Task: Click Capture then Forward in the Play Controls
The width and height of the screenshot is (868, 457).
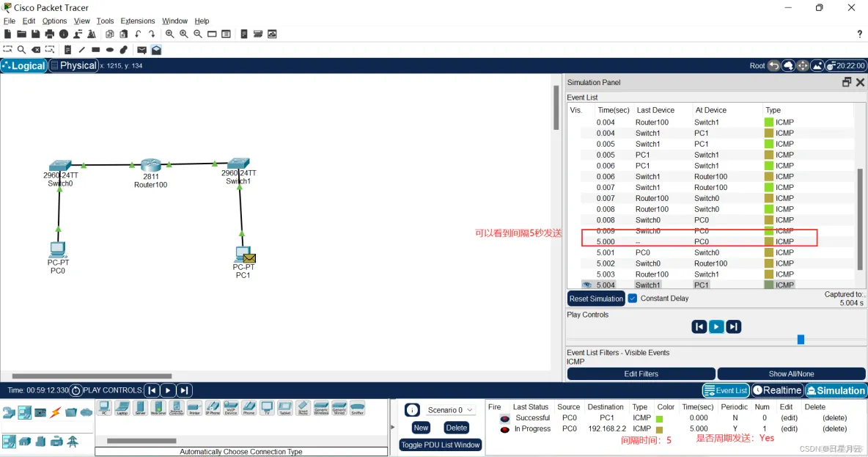Action: click(x=734, y=327)
